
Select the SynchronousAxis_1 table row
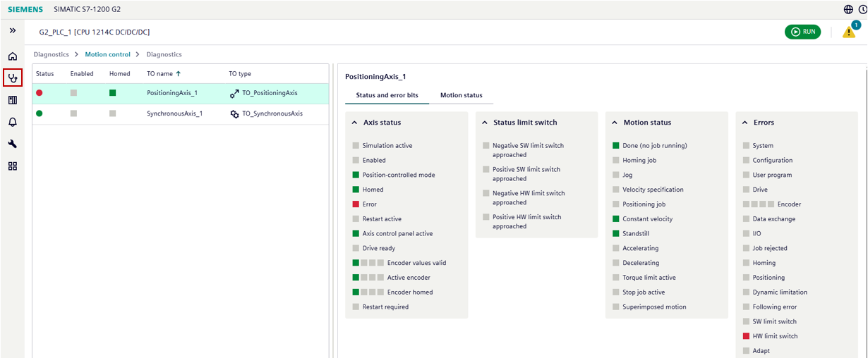174,113
